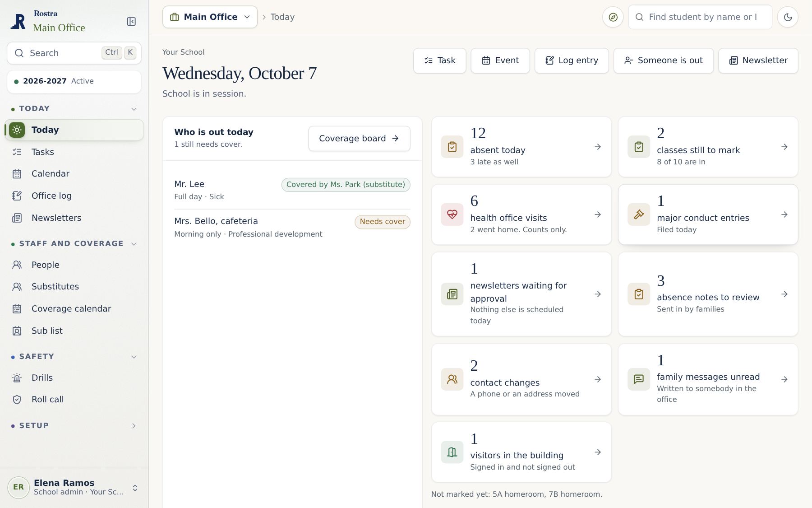Click Covered by Ms. Park badge
The height and width of the screenshot is (508, 812).
coord(346,185)
